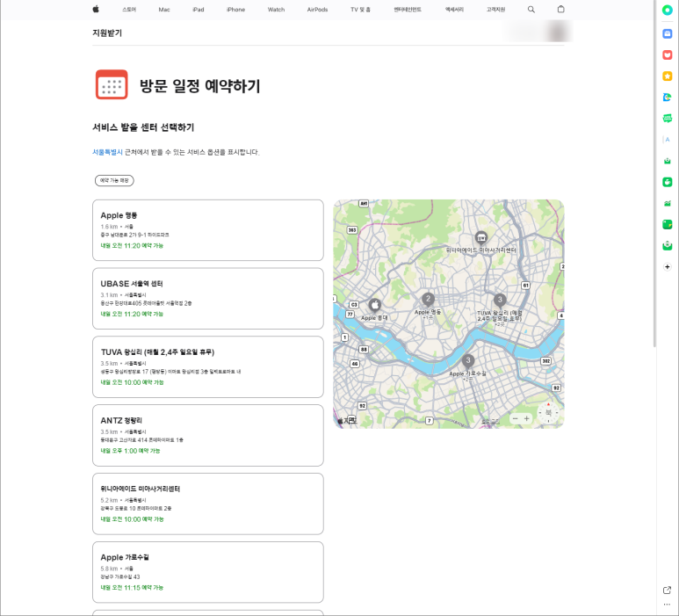Click the plus icon in browser sidebar
Image resolution: width=679 pixels, height=616 pixels.
(x=668, y=266)
